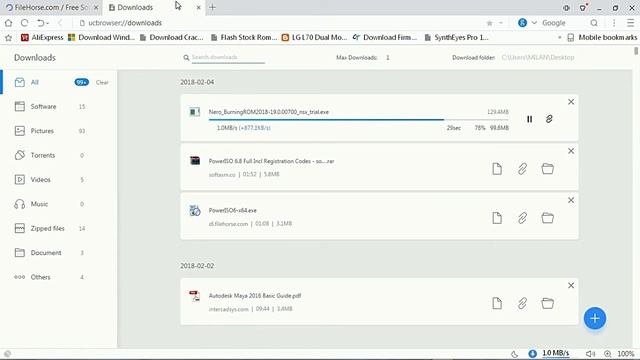The width and height of the screenshot is (640, 360).
Task: Open Download Wind... bookmark
Action: tap(101, 38)
